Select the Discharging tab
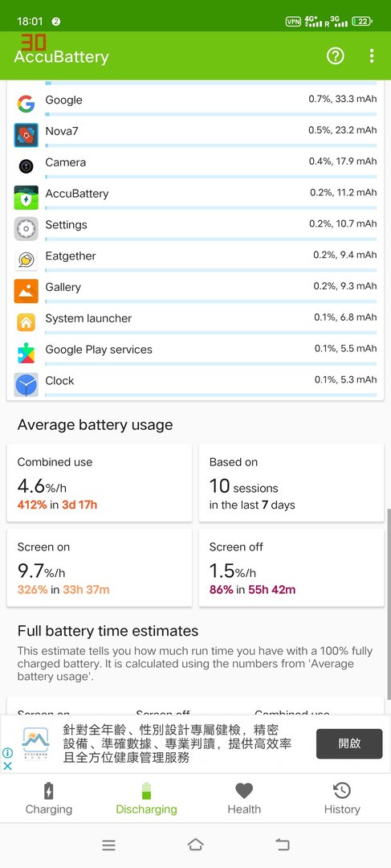Viewport: 391px width, 868px height. pos(147,798)
